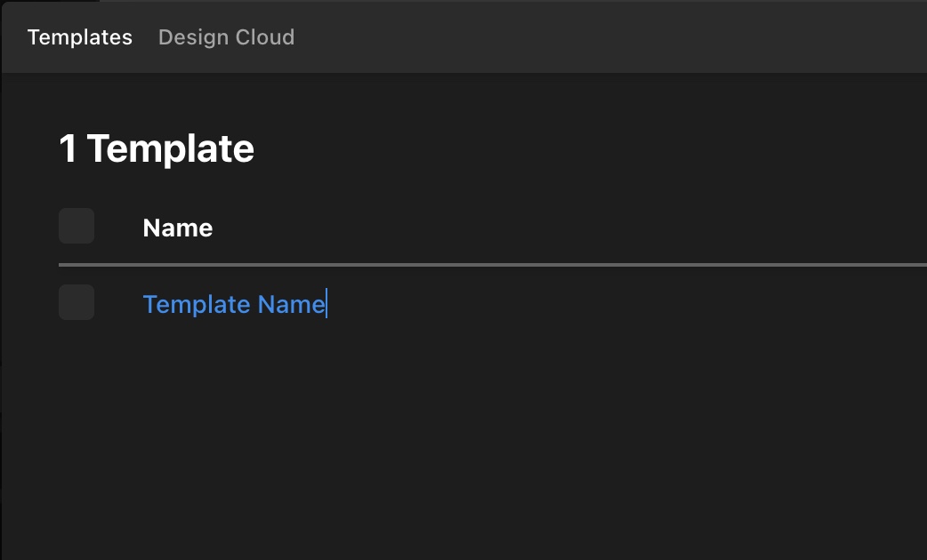Click the digit 1 in the heading

tap(68, 148)
